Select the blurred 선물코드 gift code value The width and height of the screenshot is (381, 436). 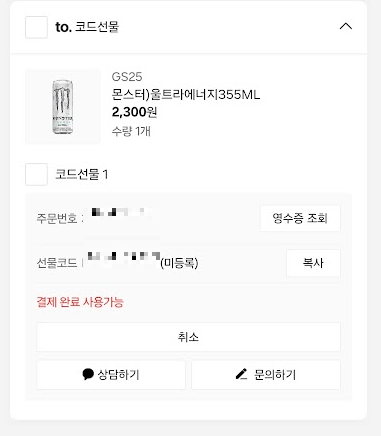[x=123, y=256]
